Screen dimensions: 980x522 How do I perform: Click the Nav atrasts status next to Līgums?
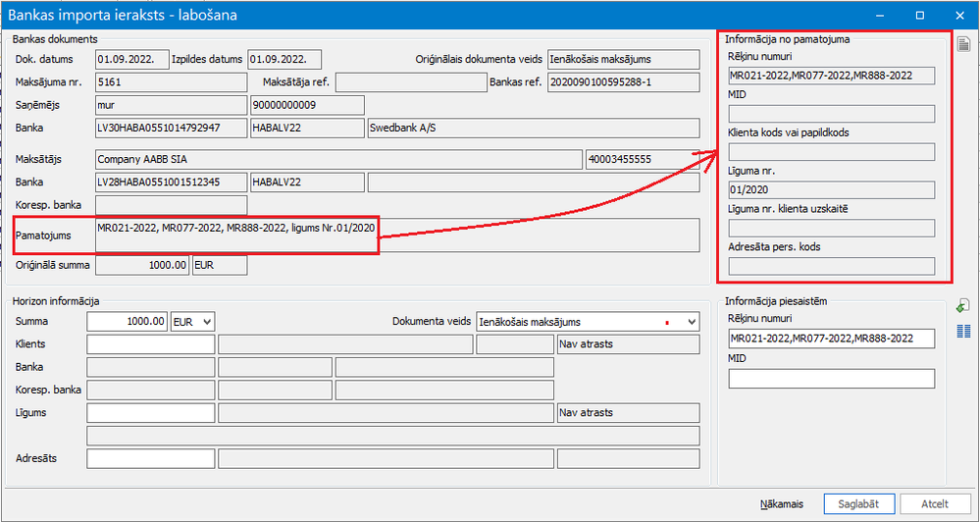628,413
